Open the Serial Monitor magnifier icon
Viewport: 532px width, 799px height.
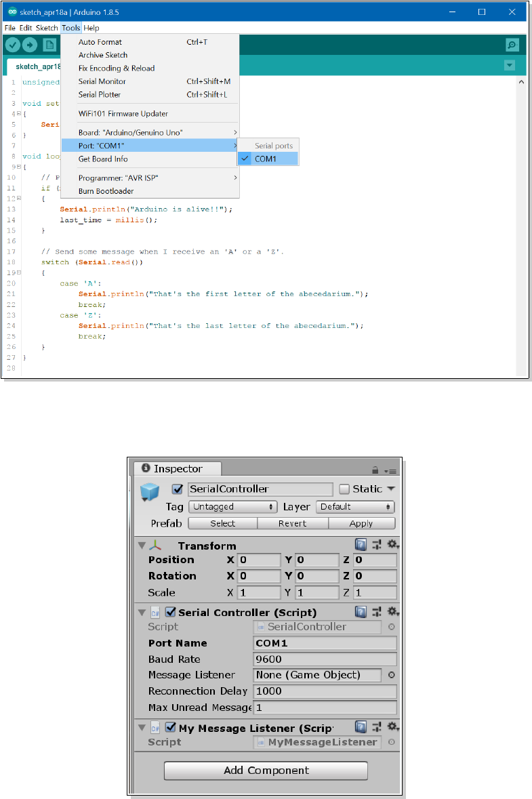[x=512, y=45]
